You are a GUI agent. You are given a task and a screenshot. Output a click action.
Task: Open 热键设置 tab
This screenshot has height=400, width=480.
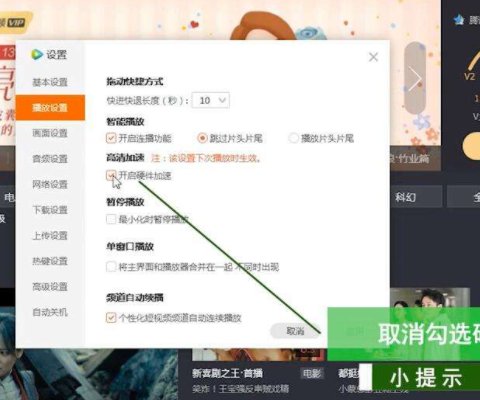pyautogui.click(x=50, y=261)
